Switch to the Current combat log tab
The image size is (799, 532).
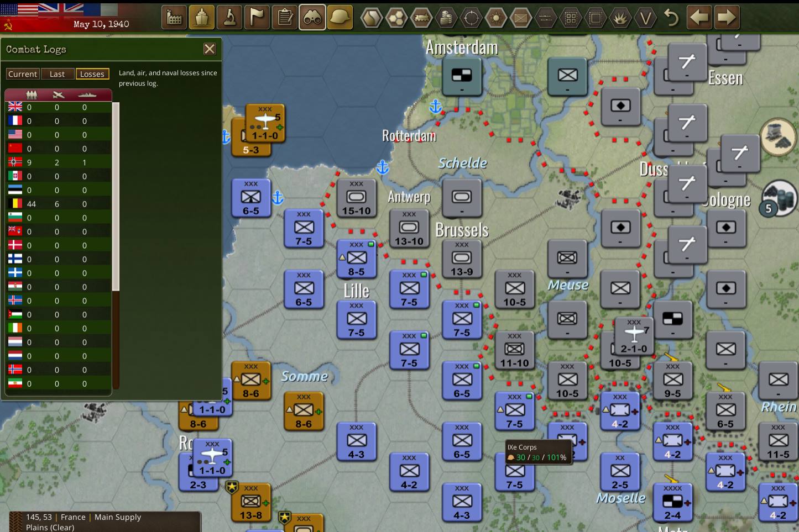click(23, 74)
